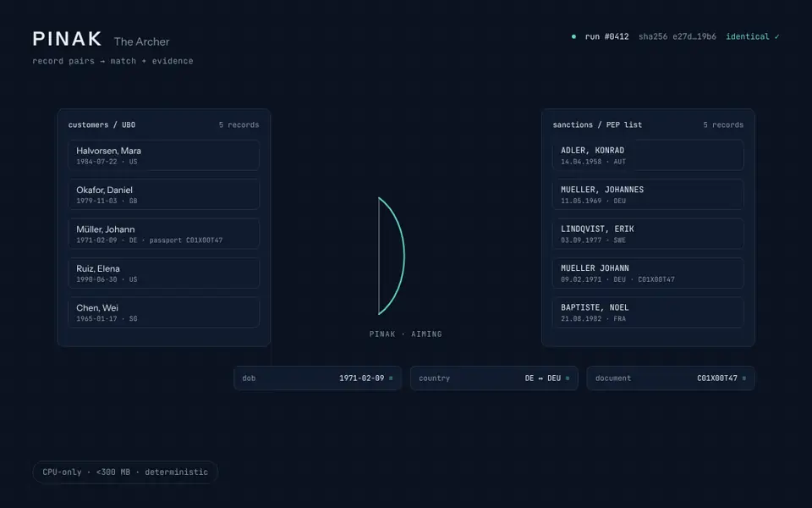Select the Chen, Wei customer record

coord(163,312)
